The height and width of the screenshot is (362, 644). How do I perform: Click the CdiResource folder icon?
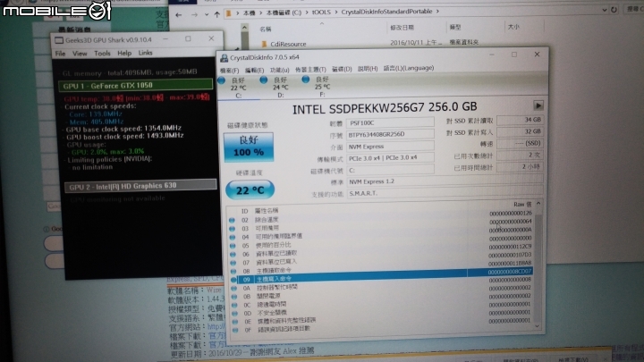tap(264, 44)
